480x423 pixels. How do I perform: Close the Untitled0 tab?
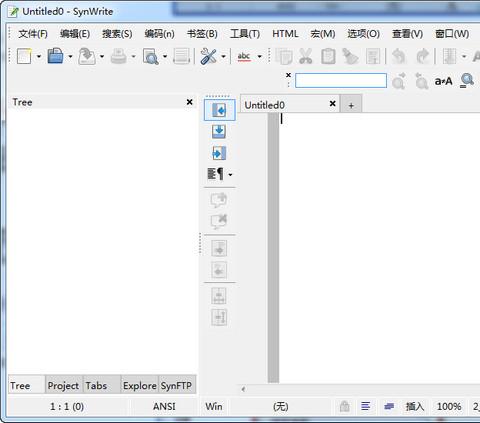tap(332, 104)
